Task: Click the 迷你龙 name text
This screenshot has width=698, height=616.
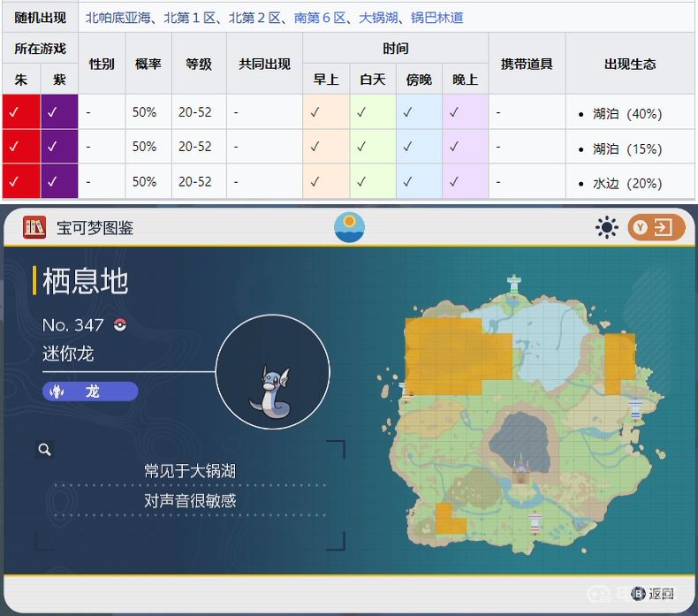Action: coord(68,354)
